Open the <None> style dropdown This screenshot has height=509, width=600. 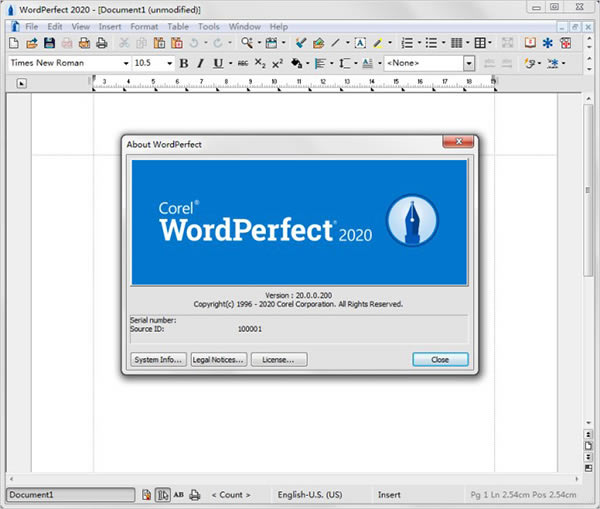click(468, 63)
